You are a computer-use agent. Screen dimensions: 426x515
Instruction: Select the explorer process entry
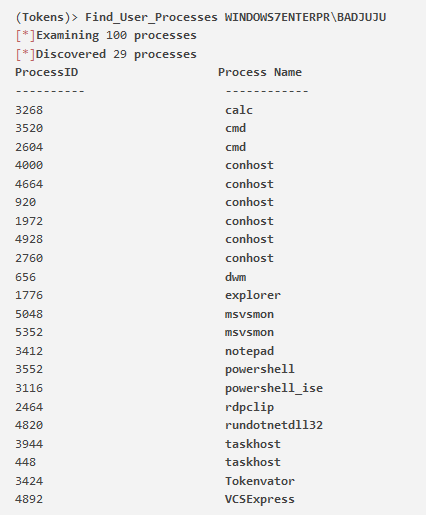pos(253,295)
